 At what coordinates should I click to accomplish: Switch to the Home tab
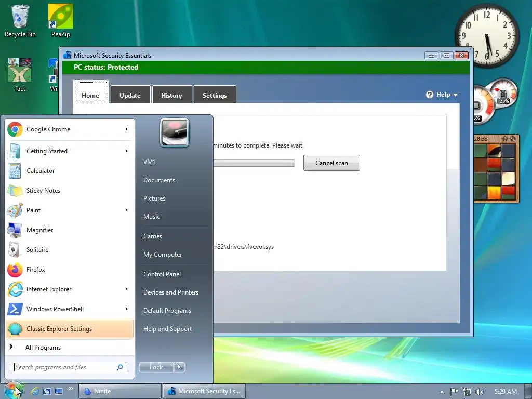[x=90, y=93]
